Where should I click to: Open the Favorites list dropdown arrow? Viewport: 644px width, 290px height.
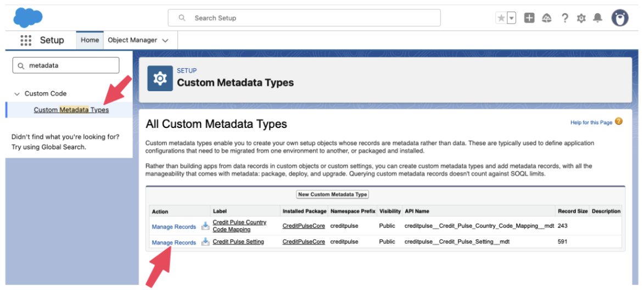[512, 18]
